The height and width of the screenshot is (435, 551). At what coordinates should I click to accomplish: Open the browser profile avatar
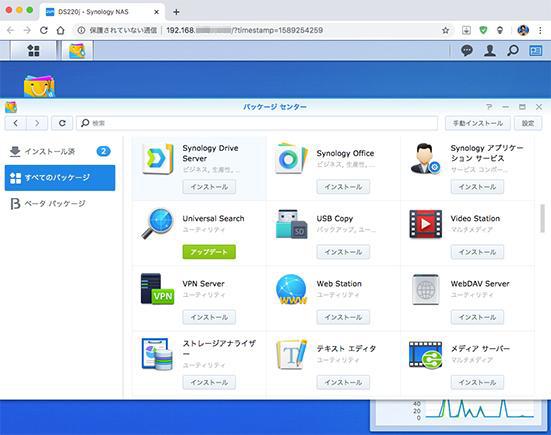pyautogui.click(x=523, y=31)
